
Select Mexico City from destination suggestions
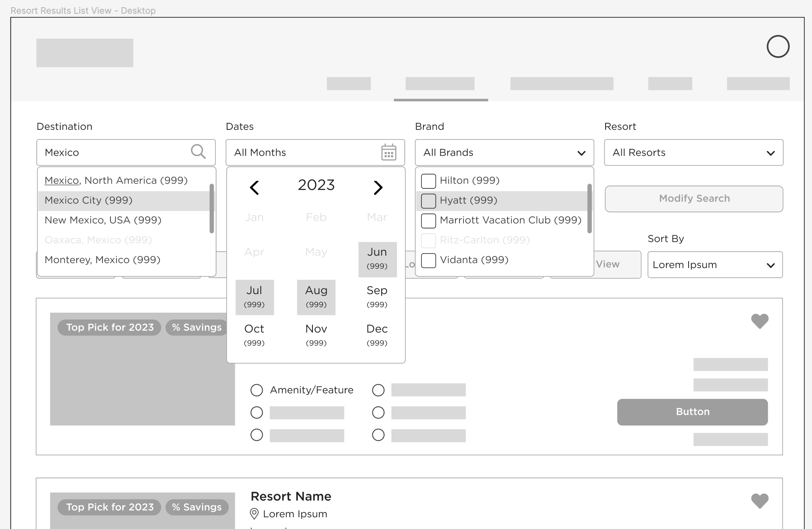[89, 201]
